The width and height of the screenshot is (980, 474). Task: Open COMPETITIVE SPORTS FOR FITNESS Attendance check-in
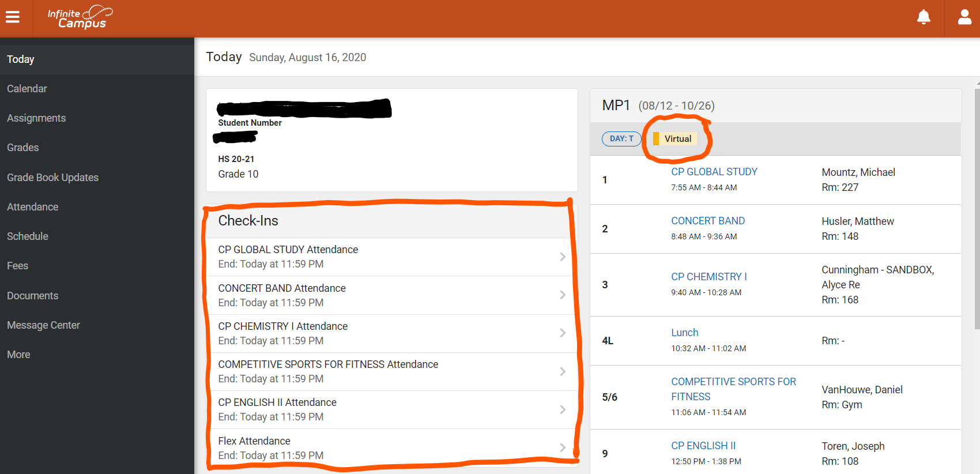(392, 371)
